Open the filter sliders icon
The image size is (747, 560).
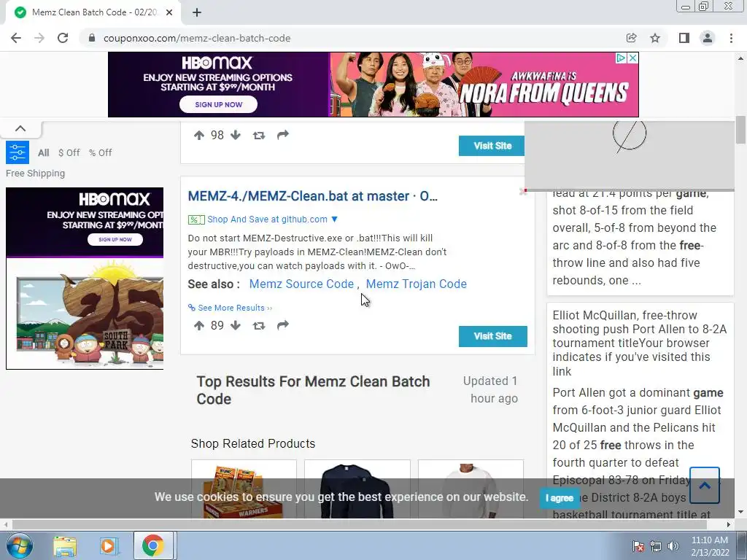[18, 152]
